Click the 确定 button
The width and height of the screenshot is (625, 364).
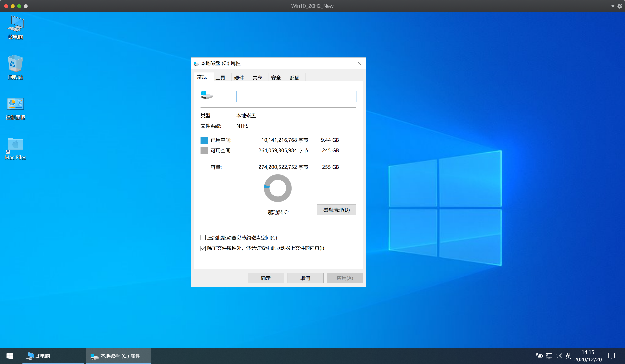266,278
